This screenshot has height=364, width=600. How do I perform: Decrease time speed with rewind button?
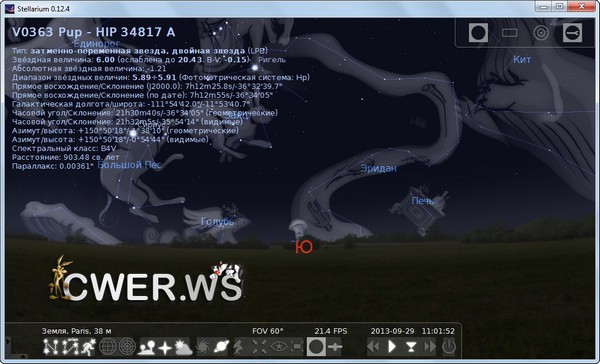(x=373, y=347)
